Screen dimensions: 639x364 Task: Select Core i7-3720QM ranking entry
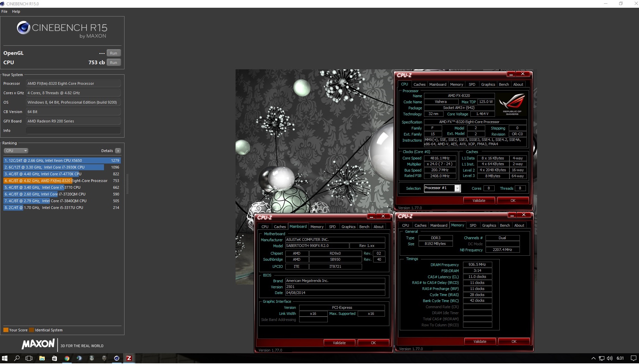[x=62, y=194]
